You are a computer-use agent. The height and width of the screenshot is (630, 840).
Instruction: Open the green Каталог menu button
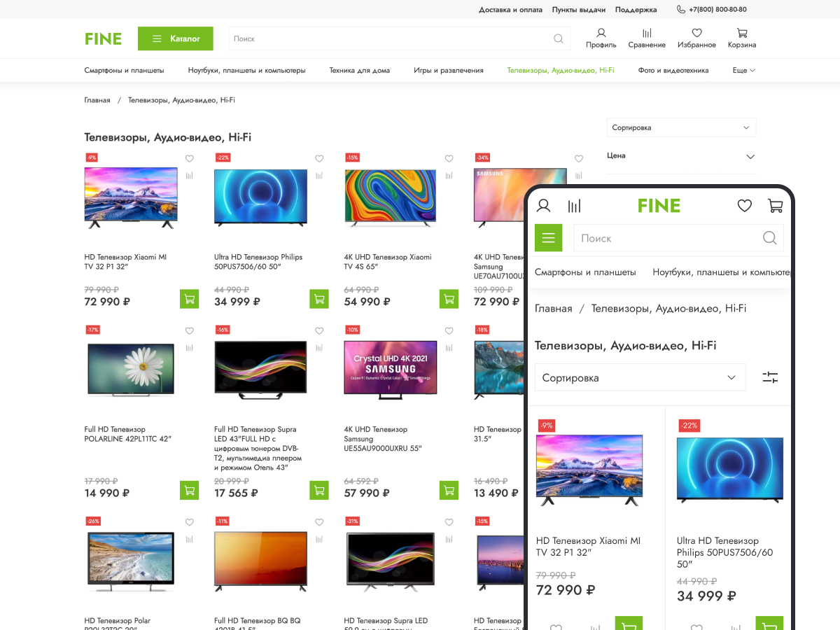(175, 38)
